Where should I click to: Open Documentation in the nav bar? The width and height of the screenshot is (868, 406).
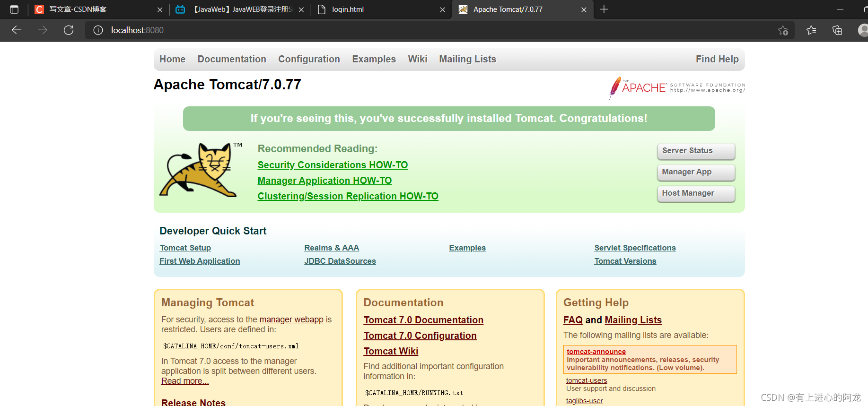coord(232,59)
